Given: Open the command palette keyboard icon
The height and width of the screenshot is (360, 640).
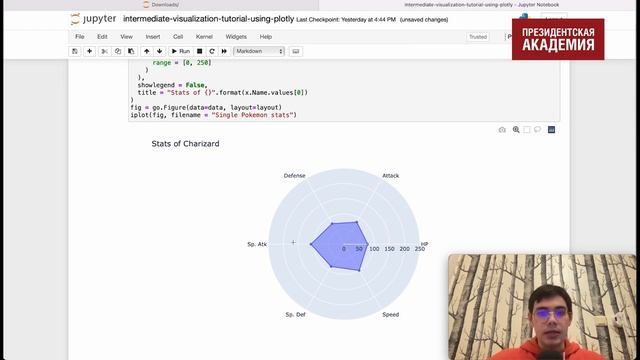Looking at the screenshot, I should tap(296, 51).
